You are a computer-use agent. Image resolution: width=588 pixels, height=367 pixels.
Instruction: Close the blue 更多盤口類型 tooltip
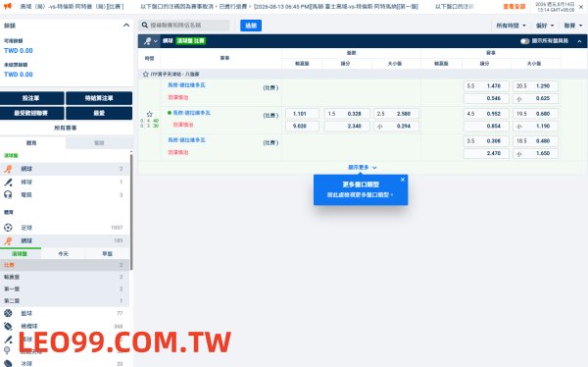(x=403, y=180)
